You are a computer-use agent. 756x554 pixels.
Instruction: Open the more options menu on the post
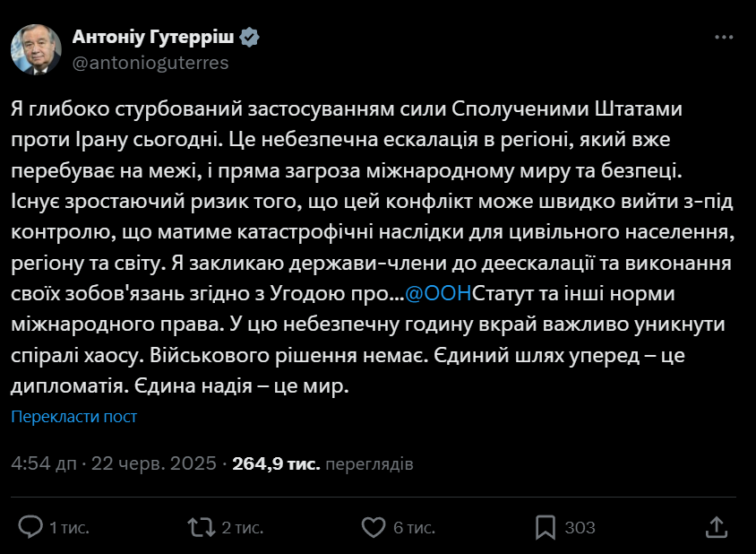tap(726, 36)
